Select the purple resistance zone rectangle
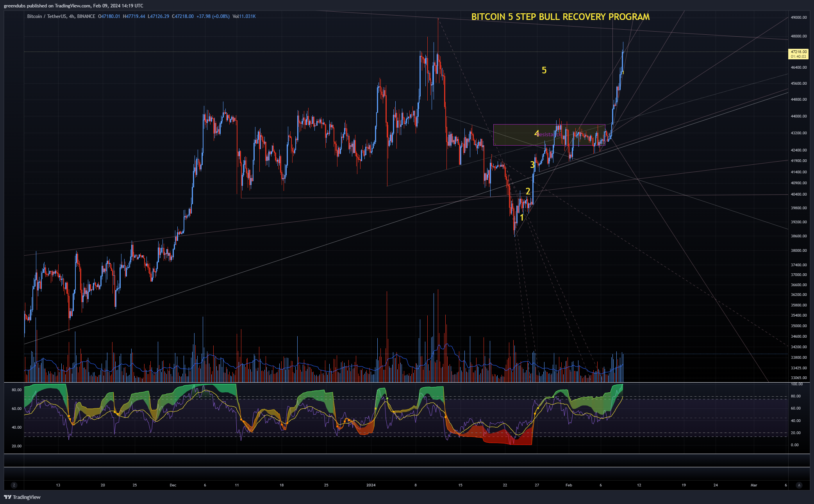The width and height of the screenshot is (814, 504). coord(549,135)
